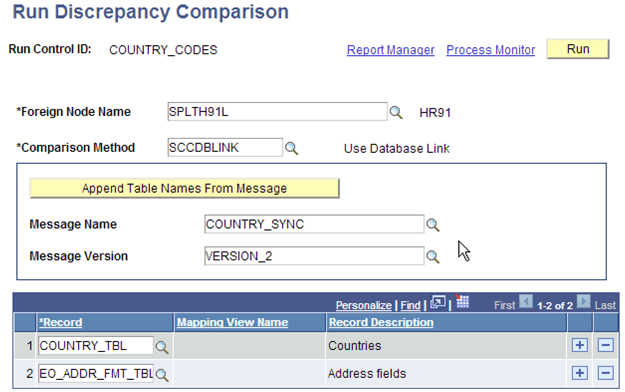
Task: Open Message Name lookup magnifier
Action: pos(432,225)
